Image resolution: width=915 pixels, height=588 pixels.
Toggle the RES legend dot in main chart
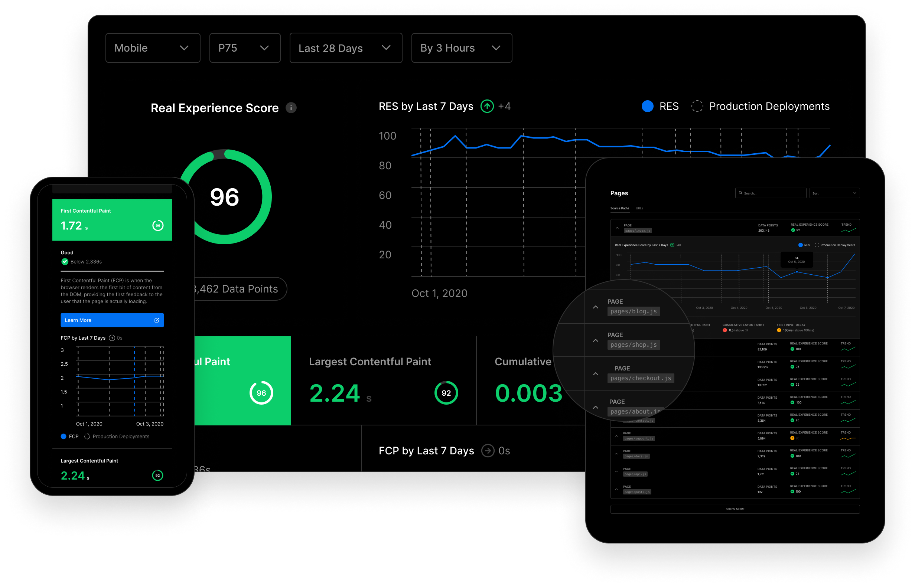[x=647, y=106]
